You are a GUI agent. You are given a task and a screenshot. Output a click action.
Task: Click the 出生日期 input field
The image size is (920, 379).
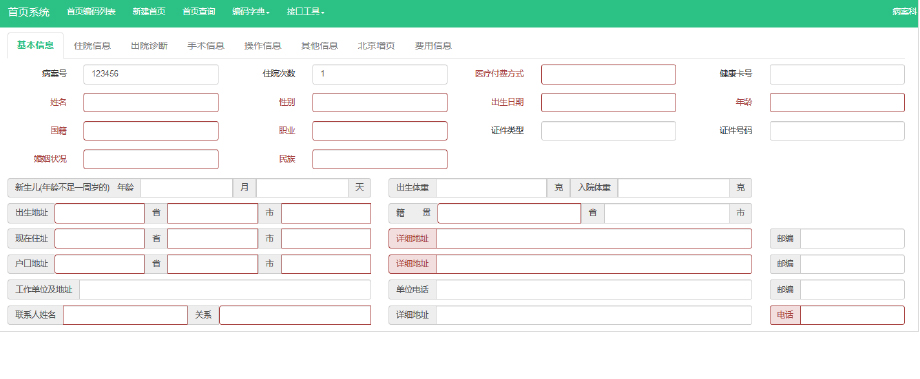tap(608, 103)
